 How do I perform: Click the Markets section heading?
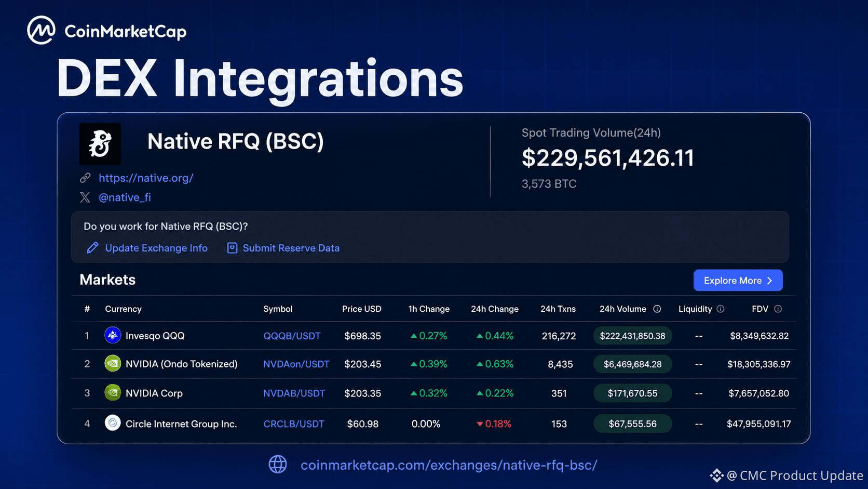tap(107, 280)
